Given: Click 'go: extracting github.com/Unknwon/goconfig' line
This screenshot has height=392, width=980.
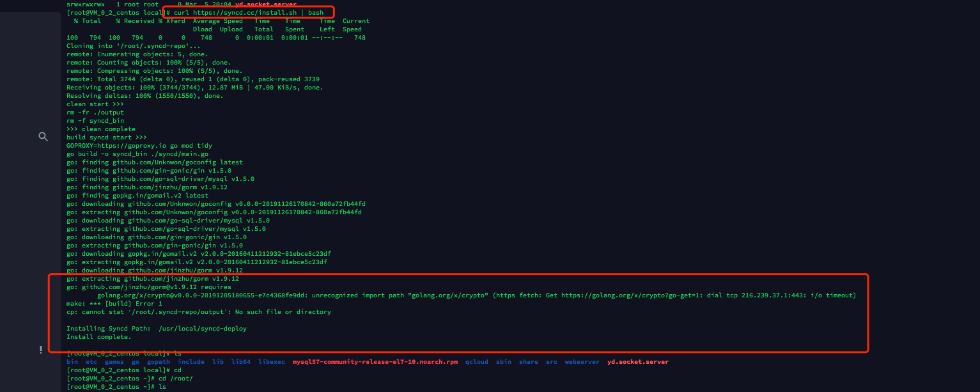Looking at the screenshot, I should click(214, 212).
